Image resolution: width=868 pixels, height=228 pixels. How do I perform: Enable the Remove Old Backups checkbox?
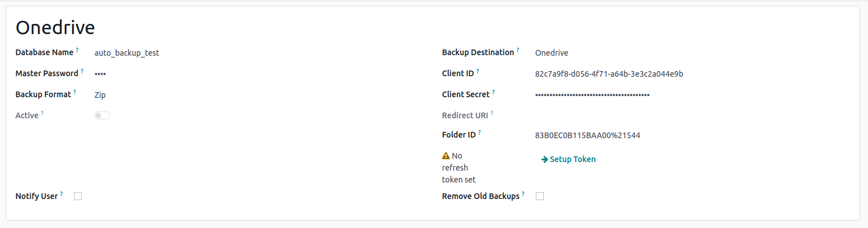[x=540, y=196]
